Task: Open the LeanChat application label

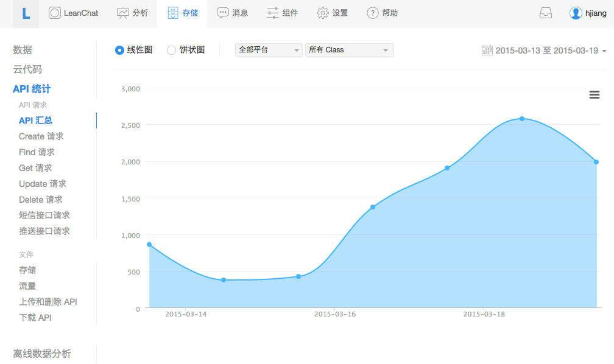Action: pyautogui.click(x=81, y=13)
